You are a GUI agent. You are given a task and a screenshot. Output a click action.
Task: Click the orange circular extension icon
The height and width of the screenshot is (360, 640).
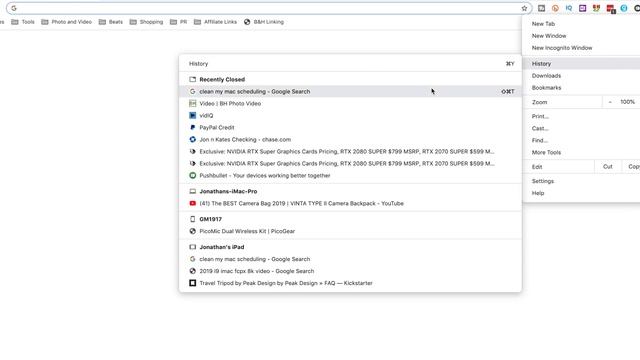click(x=555, y=8)
